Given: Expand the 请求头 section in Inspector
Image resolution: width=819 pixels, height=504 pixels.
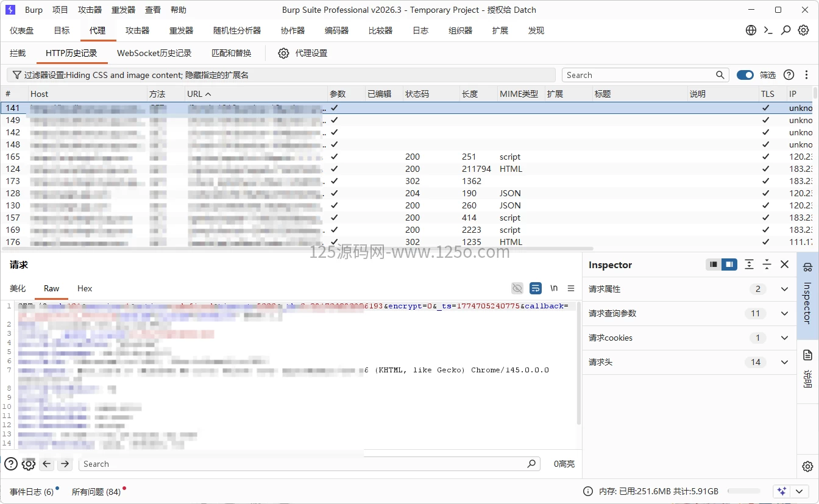Looking at the screenshot, I should [784, 363].
